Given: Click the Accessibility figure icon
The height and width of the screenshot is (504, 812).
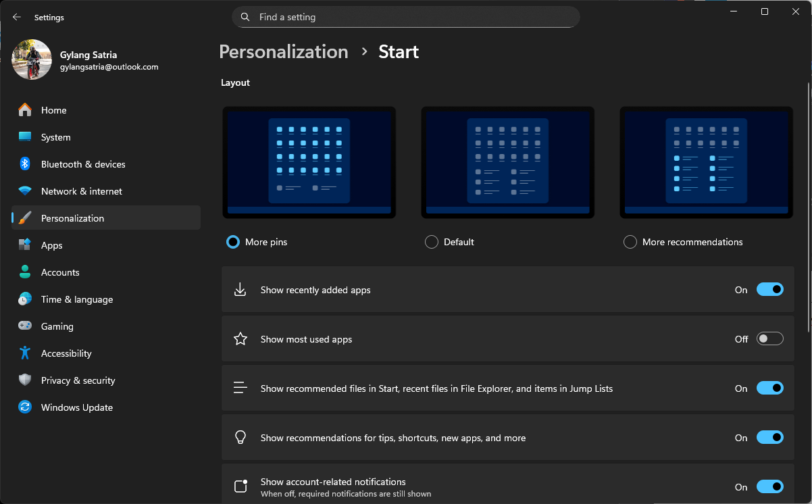Looking at the screenshot, I should pyautogui.click(x=25, y=353).
